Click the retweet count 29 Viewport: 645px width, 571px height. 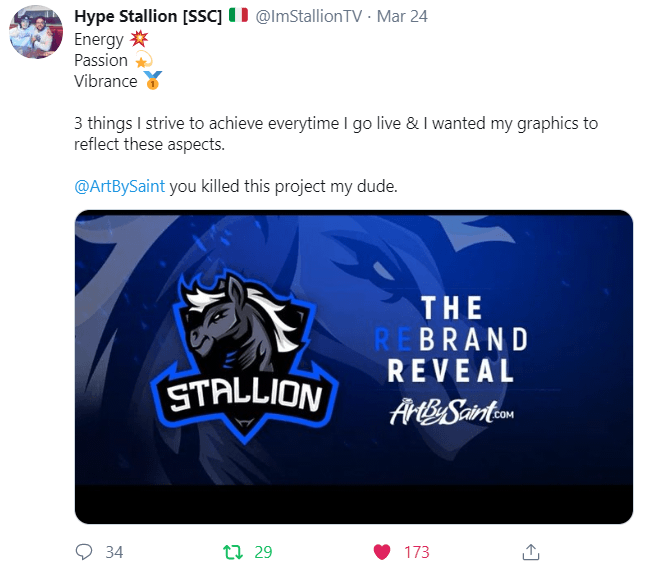(x=263, y=552)
